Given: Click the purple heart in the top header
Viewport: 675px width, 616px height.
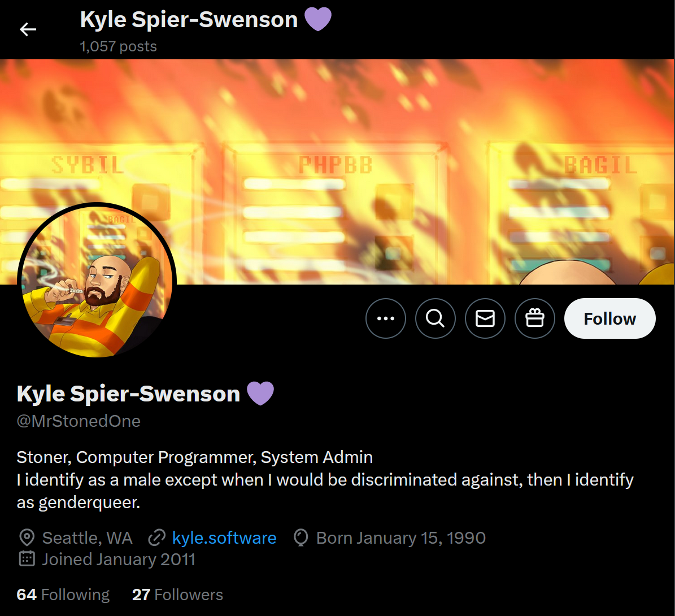Looking at the screenshot, I should pos(318,19).
